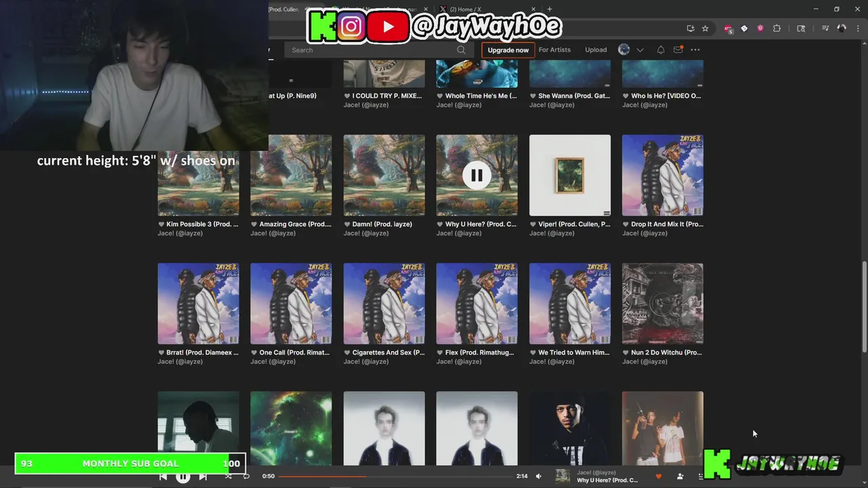The width and height of the screenshot is (868, 488).
Task: Pause playback in the bottom player
Action: coord(183,476)
